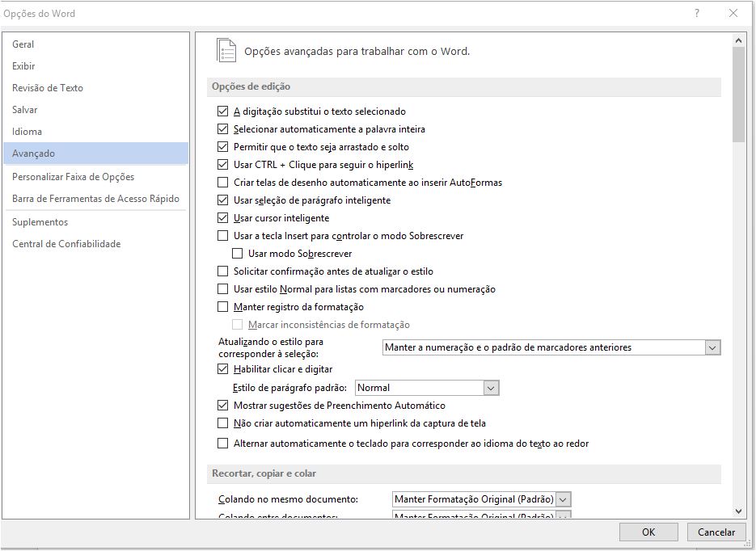Click the OK button
Image resolution: width=756 pixels, height=551 pixels.
pyautogui.click(x=648, y=532)
